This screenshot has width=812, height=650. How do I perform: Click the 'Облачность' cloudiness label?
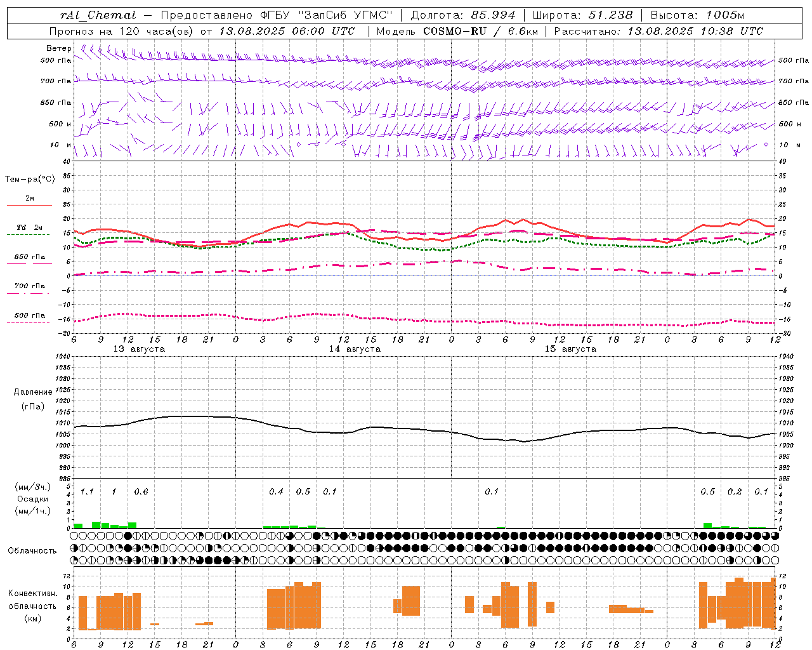coord(32,551)
